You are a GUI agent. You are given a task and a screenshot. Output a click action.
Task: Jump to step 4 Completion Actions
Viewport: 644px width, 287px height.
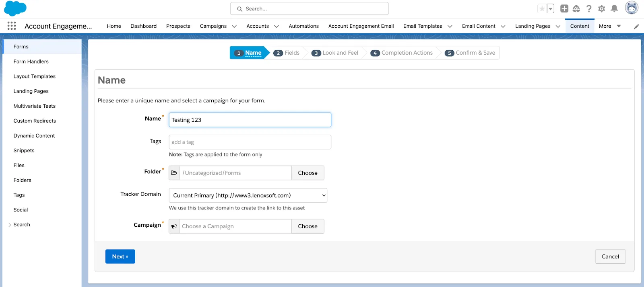point(402,53)
